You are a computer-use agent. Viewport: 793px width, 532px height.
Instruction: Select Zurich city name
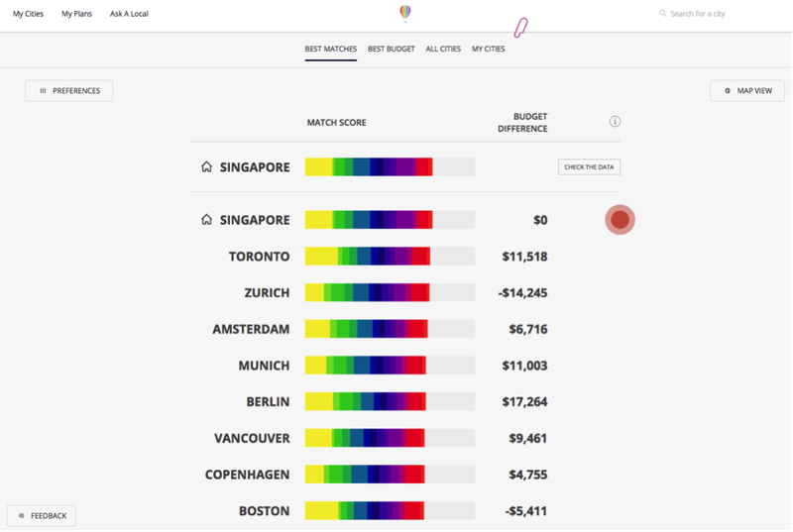point(267,293)
